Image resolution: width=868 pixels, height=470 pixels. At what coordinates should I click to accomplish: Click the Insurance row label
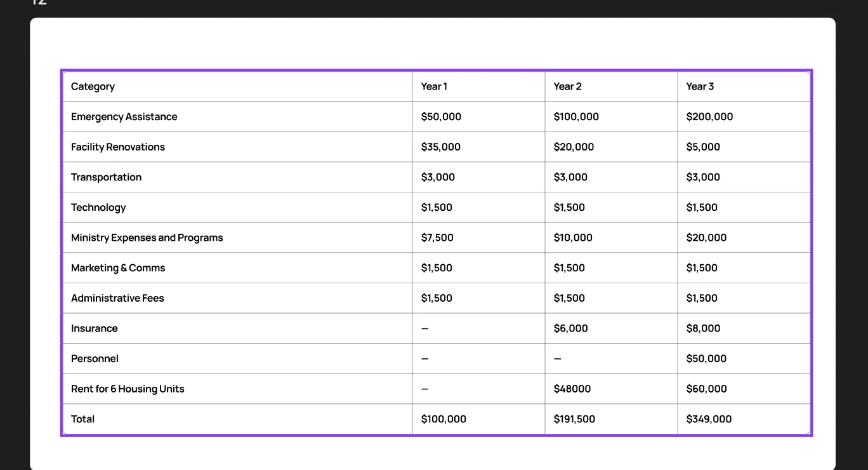94,328
